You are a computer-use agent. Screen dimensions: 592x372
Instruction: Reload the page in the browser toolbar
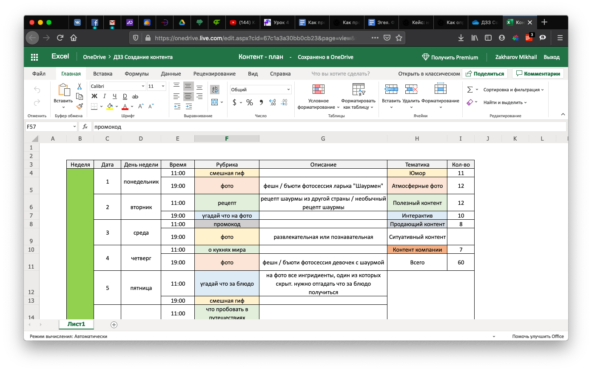tap(60, 38)
